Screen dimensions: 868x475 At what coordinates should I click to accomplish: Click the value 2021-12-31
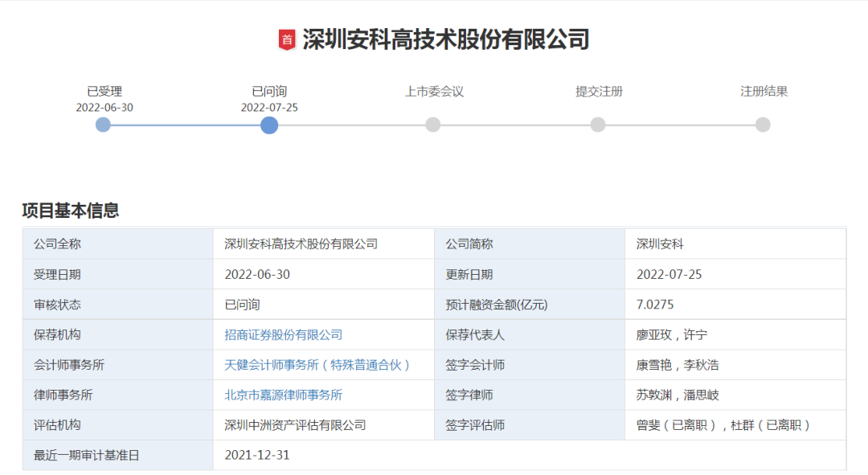[x=257, y=455]
